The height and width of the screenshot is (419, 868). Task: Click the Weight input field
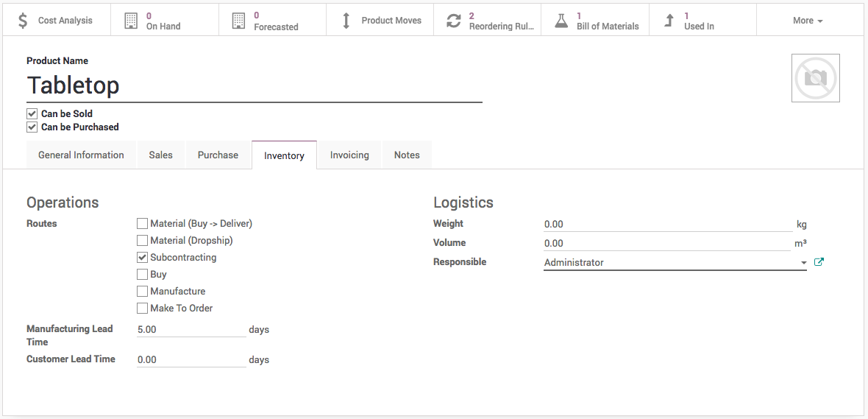[666, 225]
